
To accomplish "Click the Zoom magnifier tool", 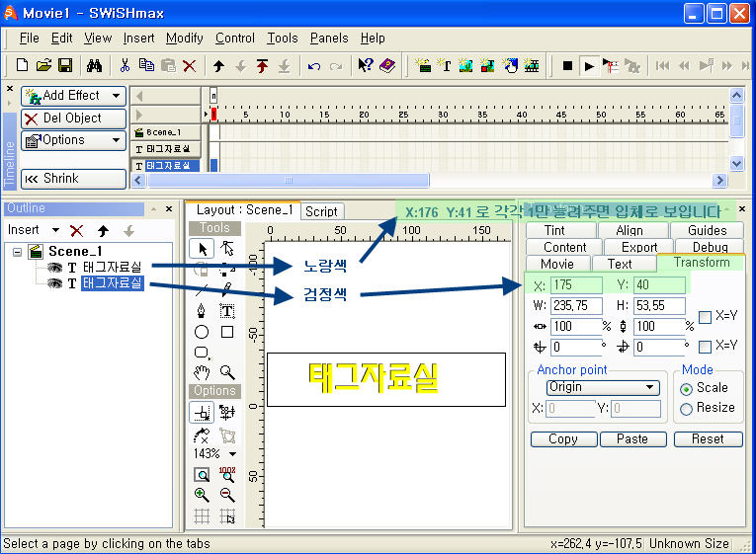I will click(x=226, y=372).
